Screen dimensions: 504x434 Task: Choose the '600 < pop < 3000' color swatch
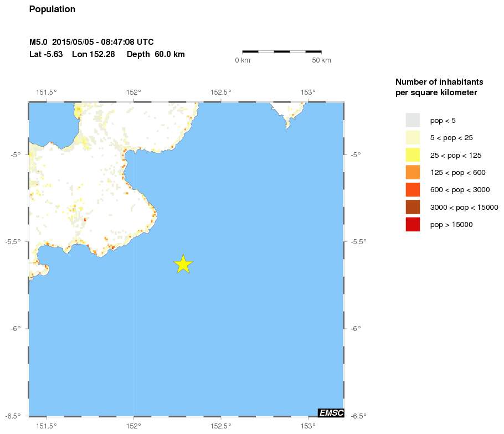[x=413, y=189]
